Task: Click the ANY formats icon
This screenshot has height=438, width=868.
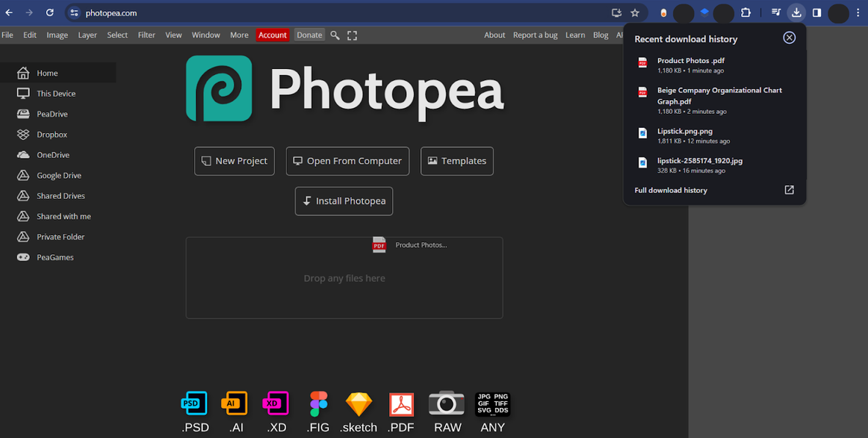Action: tap(493, 404)
